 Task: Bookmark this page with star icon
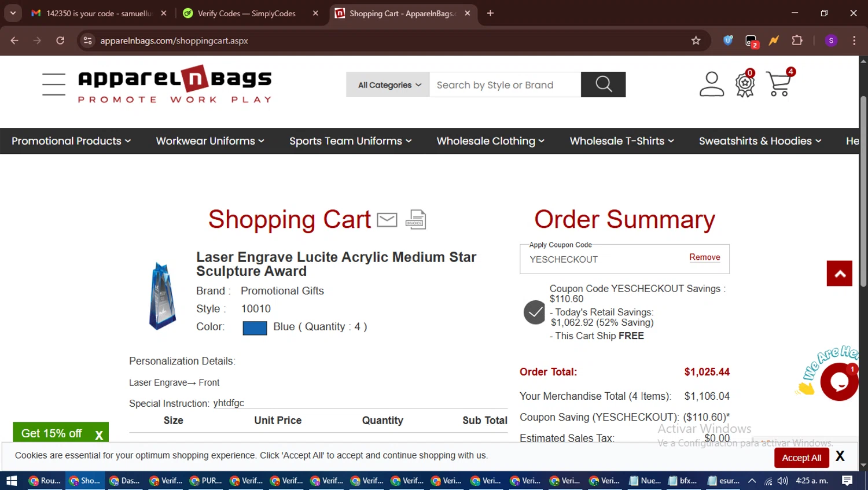[696, 40]
